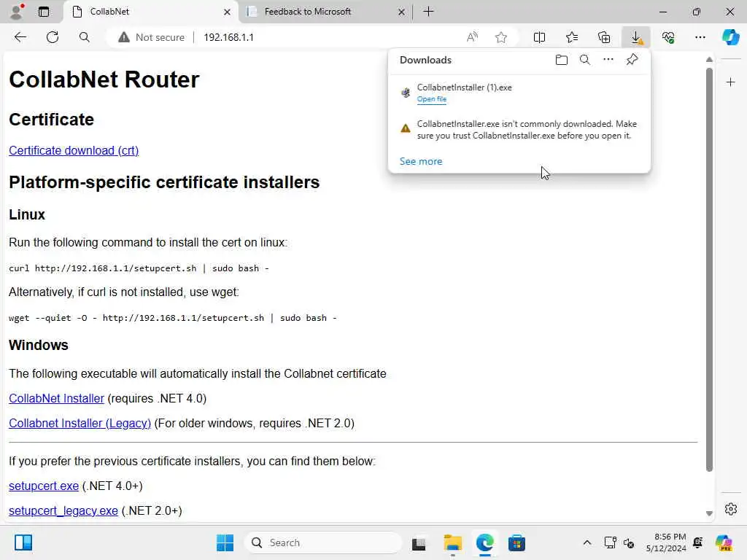Image resolution: width=747 pixels, height=560 pixels.
Task: Open Collections panel
Action: point(604,37)
